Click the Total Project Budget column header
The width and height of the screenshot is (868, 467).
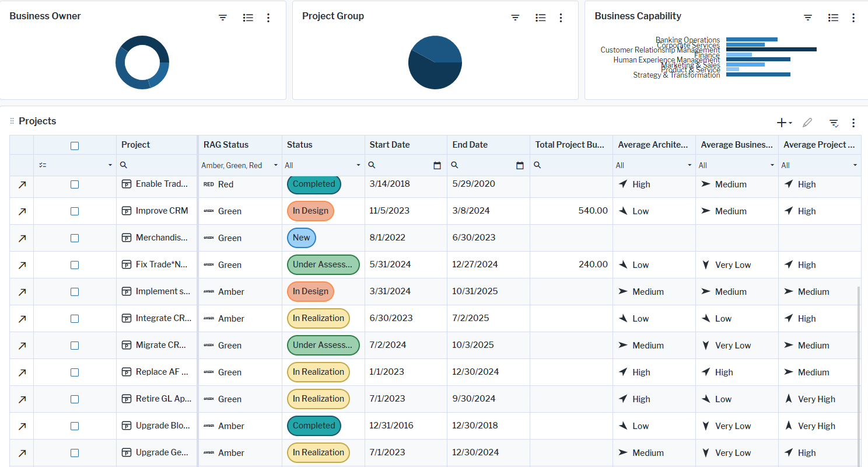click(x=570, y=145)
